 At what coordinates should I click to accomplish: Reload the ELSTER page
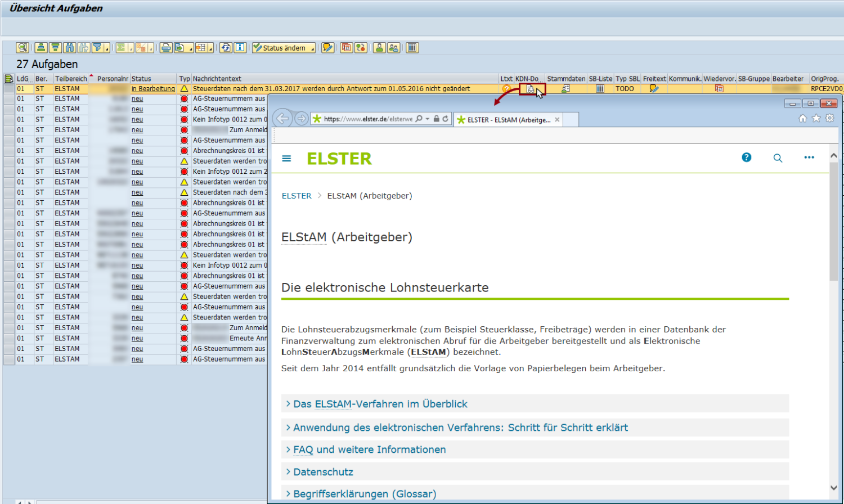coord(445,119)
